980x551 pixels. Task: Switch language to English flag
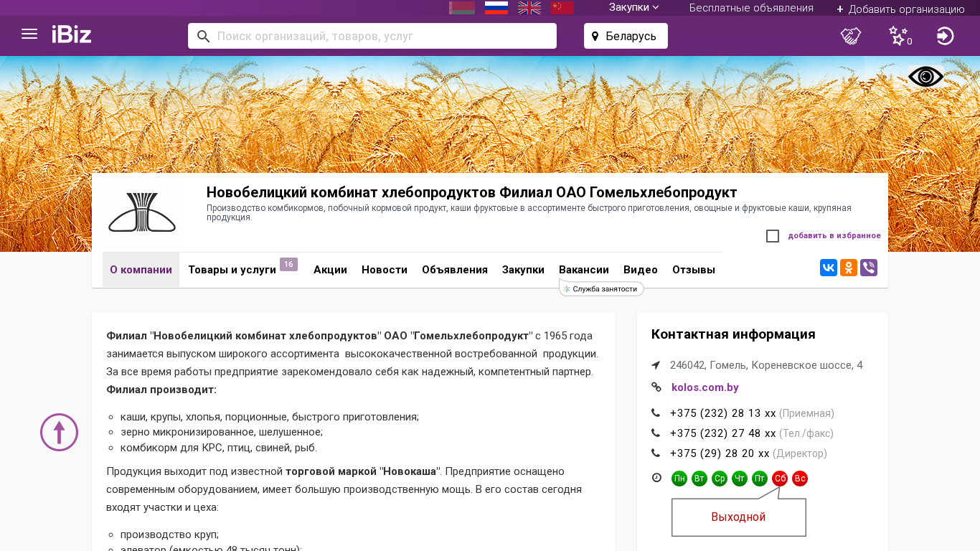(529, 8)
